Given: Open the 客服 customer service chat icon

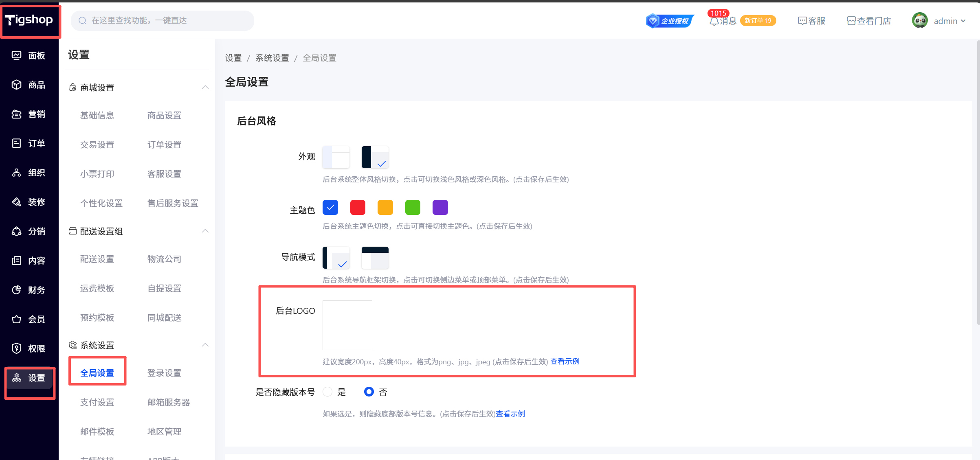Looking at the screenshot, I should click(x=802, y=21).
